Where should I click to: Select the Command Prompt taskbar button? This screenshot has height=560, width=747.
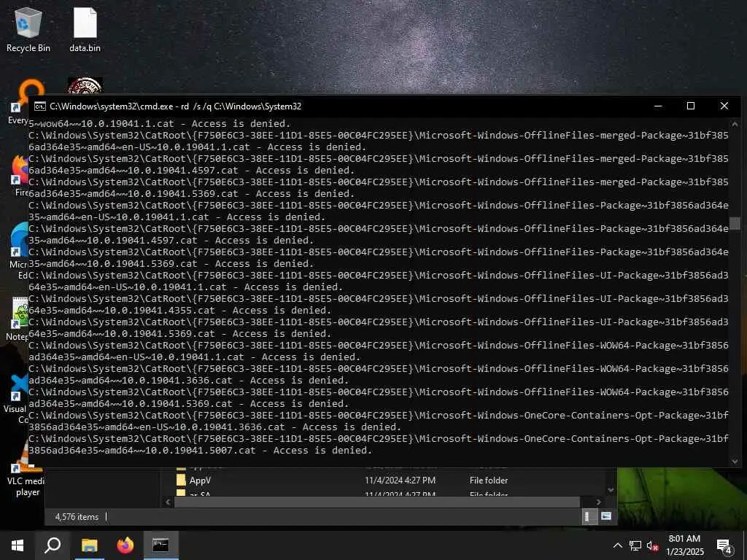[160, 545]
